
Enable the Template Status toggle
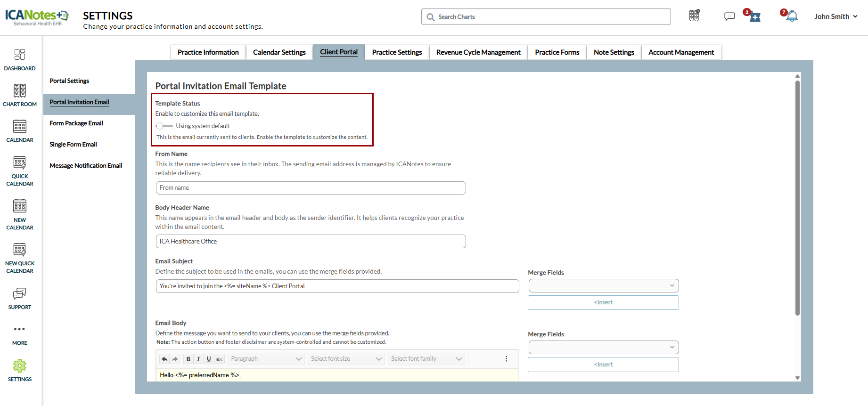(164, 126)
